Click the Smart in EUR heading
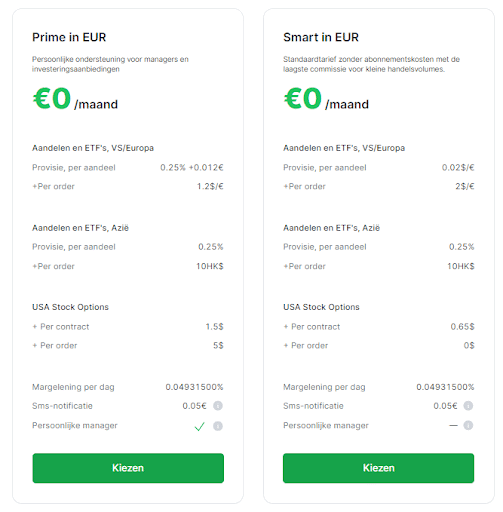The height and width of the screenshot is (512, 503). point(321,37)
